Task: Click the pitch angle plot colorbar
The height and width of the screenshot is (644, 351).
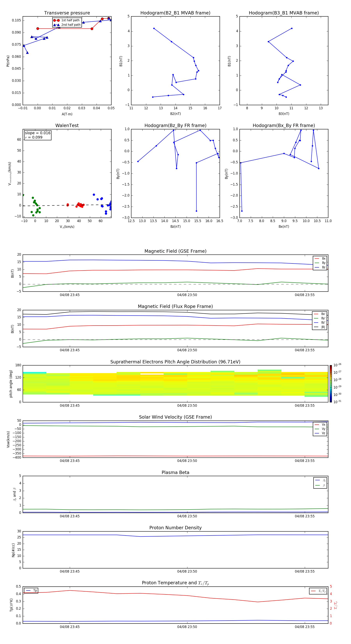Action: tap(331, 384)
